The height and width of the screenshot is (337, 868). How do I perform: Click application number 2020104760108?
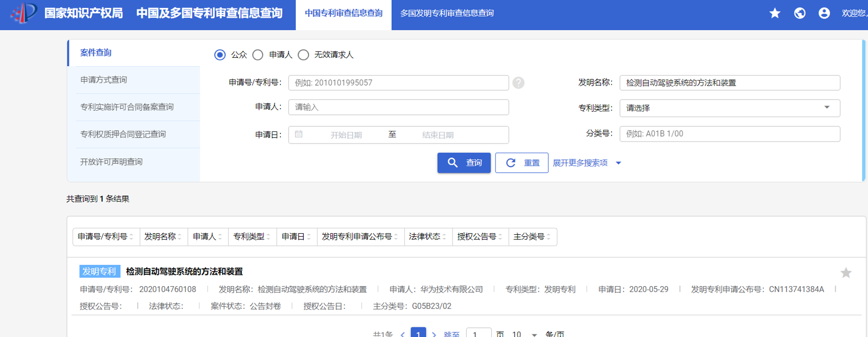tap(167, 289)
